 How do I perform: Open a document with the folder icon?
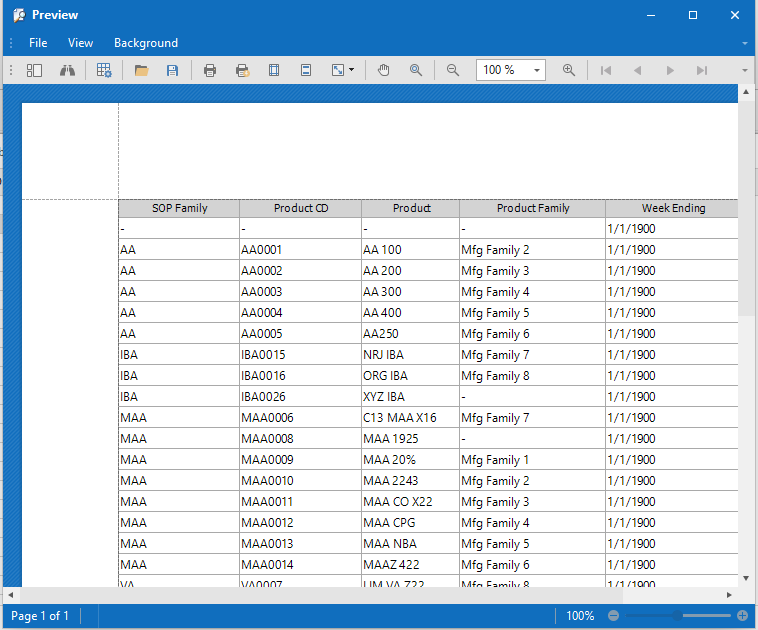pos(141,71)
